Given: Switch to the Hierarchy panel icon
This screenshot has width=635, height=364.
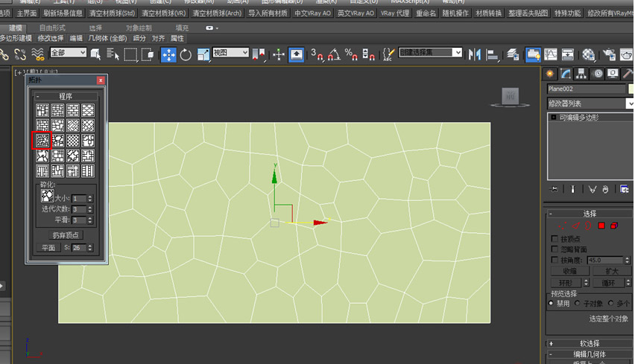Looking at the screenshot, I should click(x=581, y=74).
